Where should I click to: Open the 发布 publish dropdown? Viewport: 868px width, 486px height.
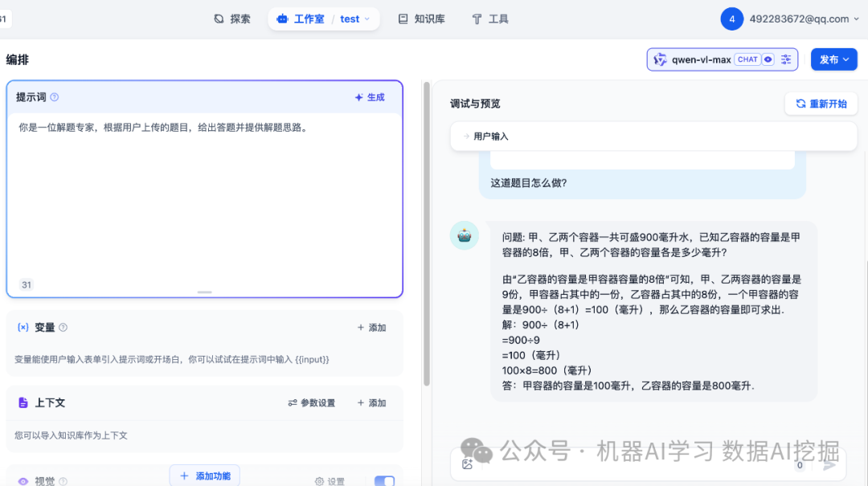833,59
